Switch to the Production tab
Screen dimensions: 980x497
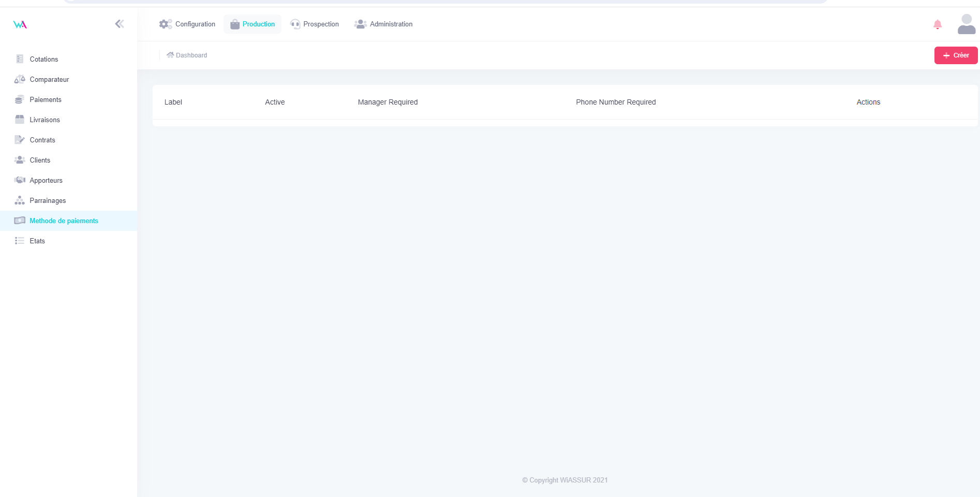(x=253, y=24)
